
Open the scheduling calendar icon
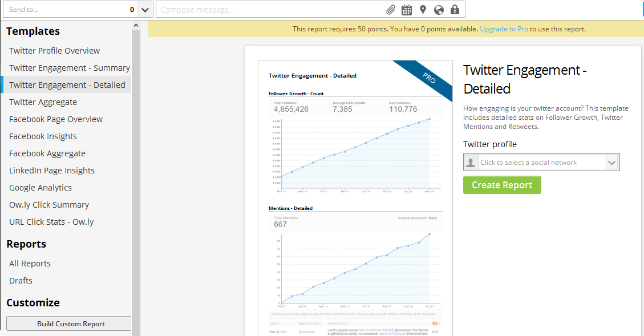click(x=407, y=10)
